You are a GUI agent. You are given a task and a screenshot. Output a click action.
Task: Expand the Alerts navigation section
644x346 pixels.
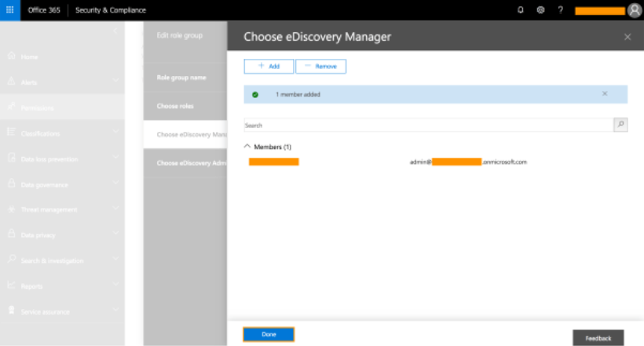coord(115,82)
